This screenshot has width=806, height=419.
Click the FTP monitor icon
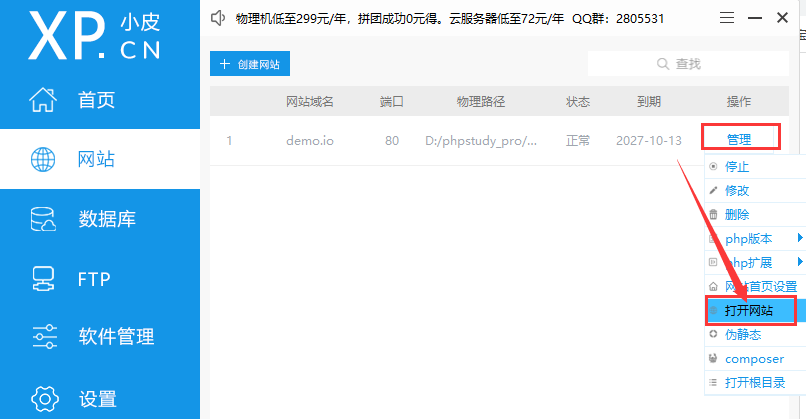(x=43, y=278)
